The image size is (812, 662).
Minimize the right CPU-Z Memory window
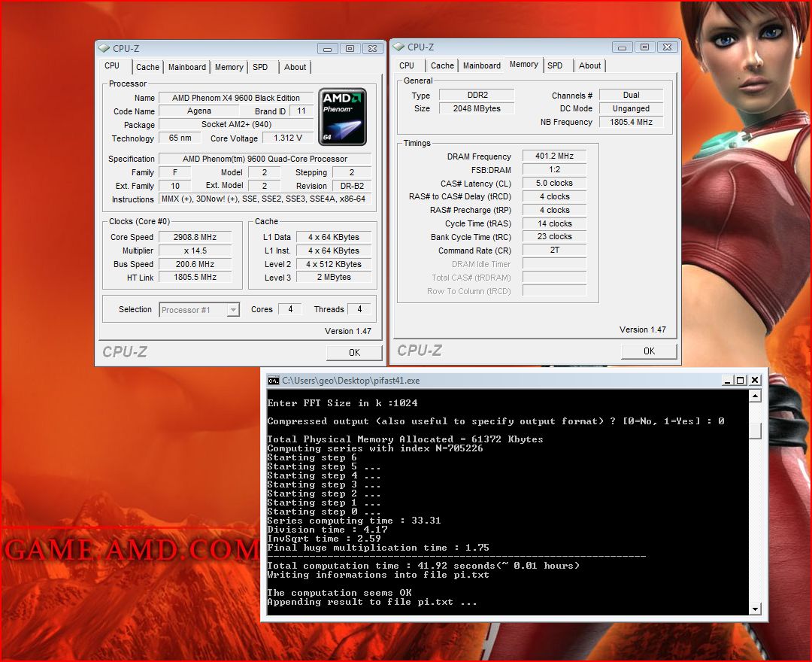622,47
